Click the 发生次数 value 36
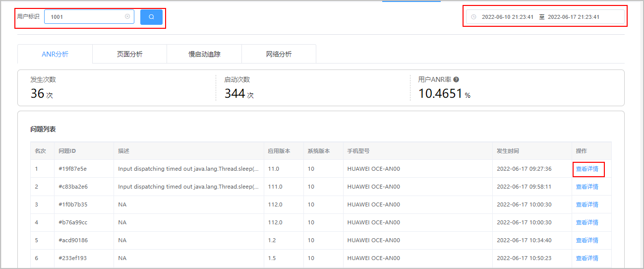The width and height of the screenshot is (644, 269). tap(37, 93)
